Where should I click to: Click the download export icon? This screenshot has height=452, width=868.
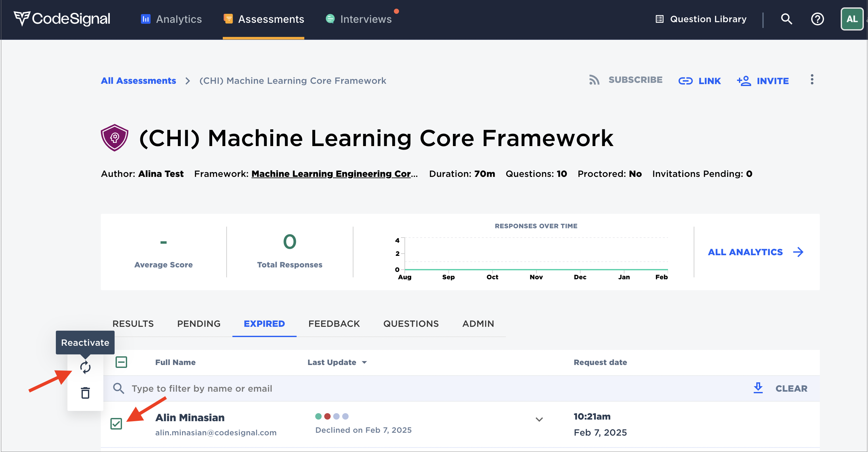758,388
